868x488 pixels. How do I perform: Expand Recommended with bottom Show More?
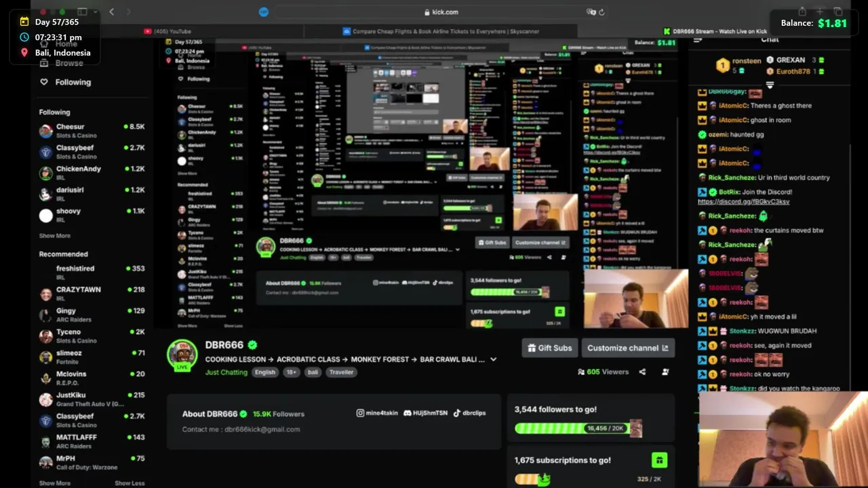pos(54,483)
